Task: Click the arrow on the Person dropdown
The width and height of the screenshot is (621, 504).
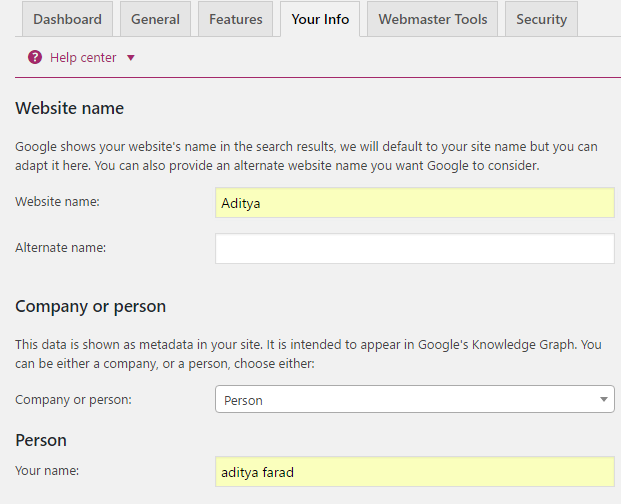Action: (x=604, y=400)
